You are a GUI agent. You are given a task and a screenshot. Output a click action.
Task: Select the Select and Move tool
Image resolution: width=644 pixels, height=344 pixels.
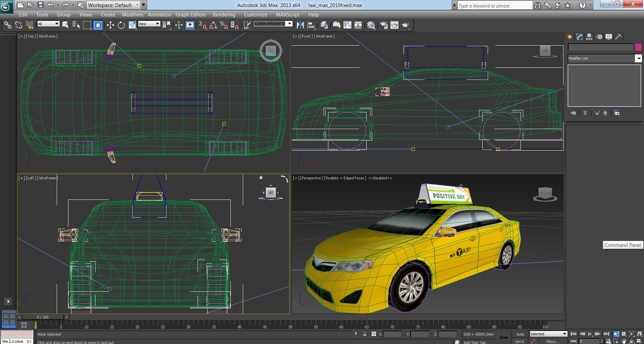pos(110,25)
